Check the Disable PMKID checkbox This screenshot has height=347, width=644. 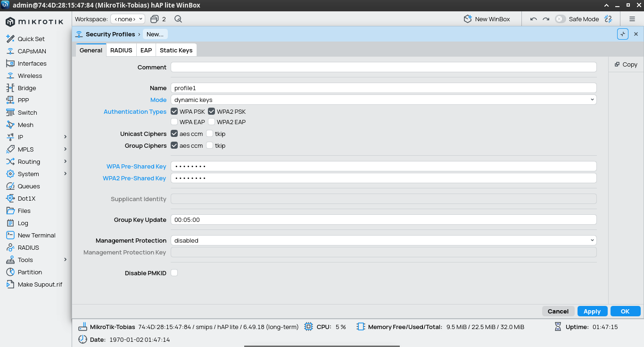174,273
